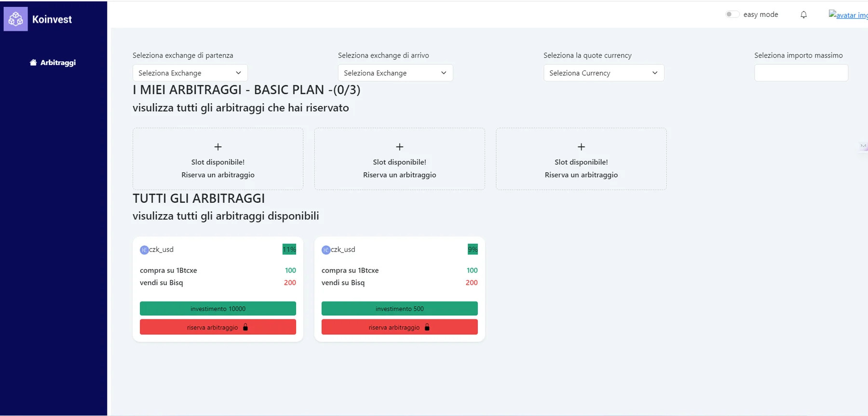Click the investimento 500 button

point(400,309)
